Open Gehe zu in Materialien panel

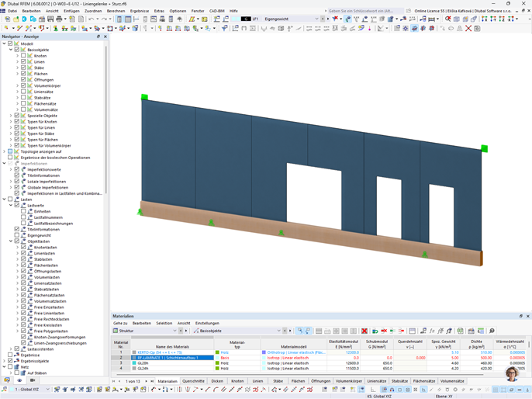[120, 323]
